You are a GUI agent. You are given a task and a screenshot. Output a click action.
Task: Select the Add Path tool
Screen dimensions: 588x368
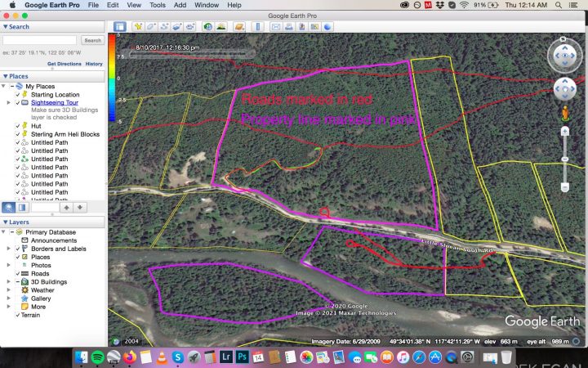(164, 27)
